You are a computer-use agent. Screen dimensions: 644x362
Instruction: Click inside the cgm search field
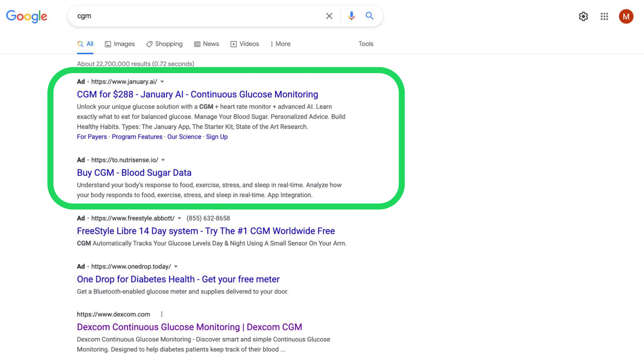[x=196, y=16]
